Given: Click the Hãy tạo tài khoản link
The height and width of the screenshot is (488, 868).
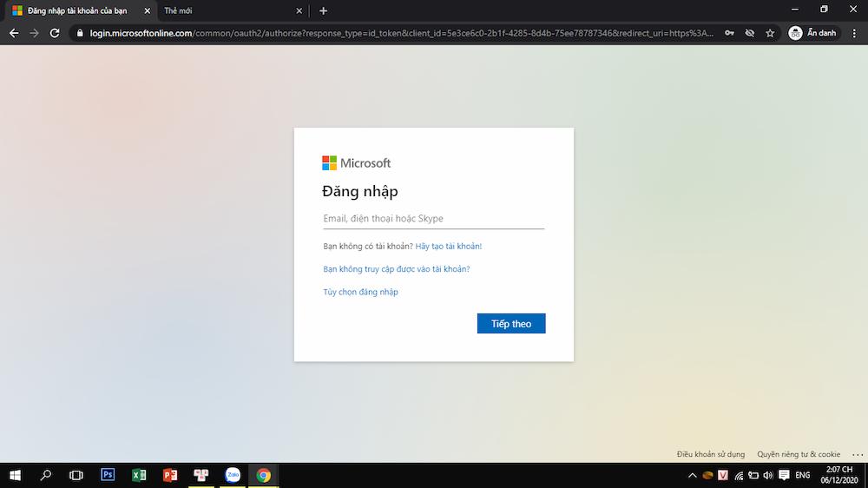Looking at the screenshot, I should (x=449, y=246).
